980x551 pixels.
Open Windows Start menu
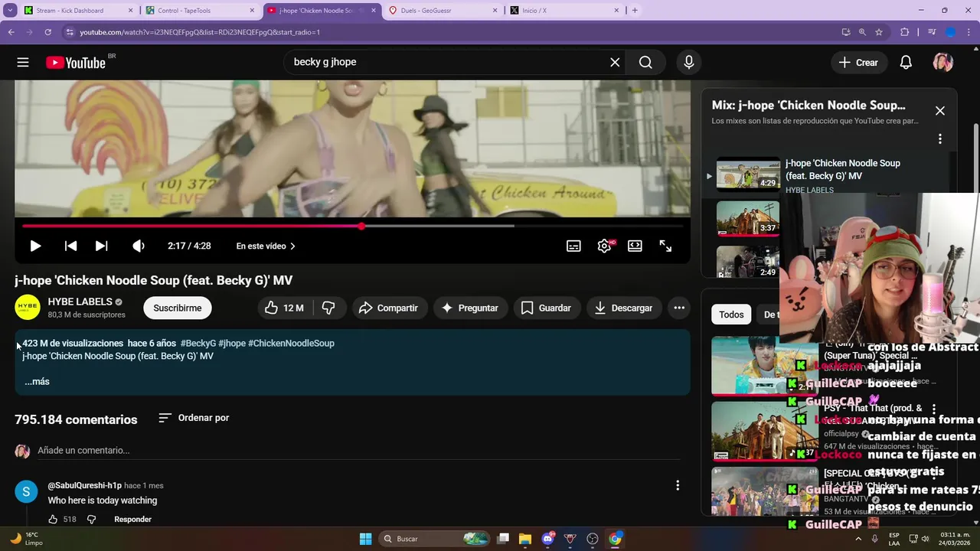365,539
